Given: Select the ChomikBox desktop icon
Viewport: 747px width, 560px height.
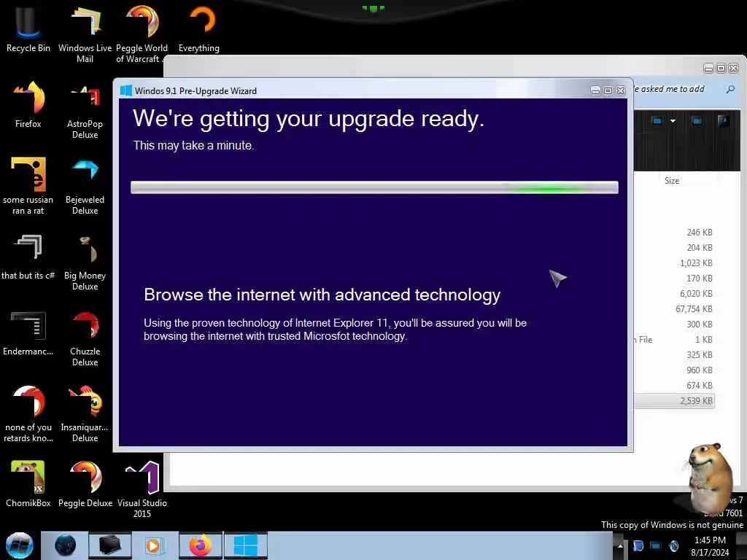Looking at the screenshot, I should pyautogui.click(x=28, y=483).
